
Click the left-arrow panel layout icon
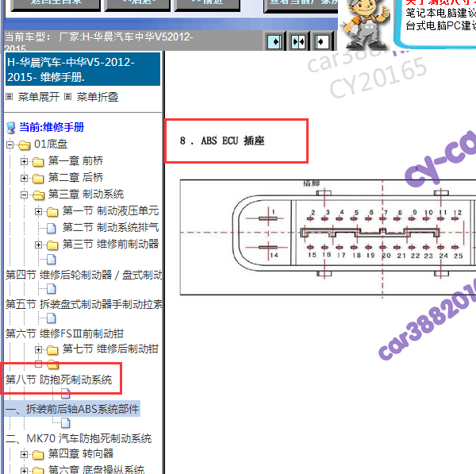(322, 41)
